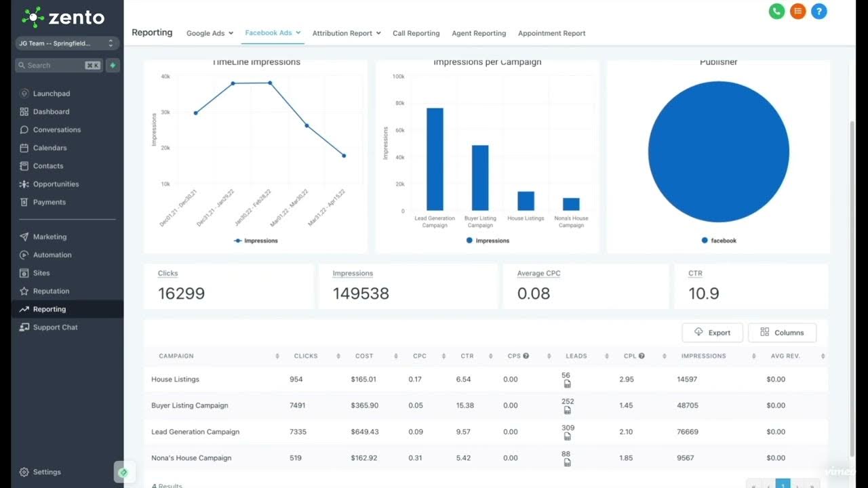This screenshot has height=488, width=868.
Task: Click the Contacts sidebar icon
Action: tap(24, 166)
